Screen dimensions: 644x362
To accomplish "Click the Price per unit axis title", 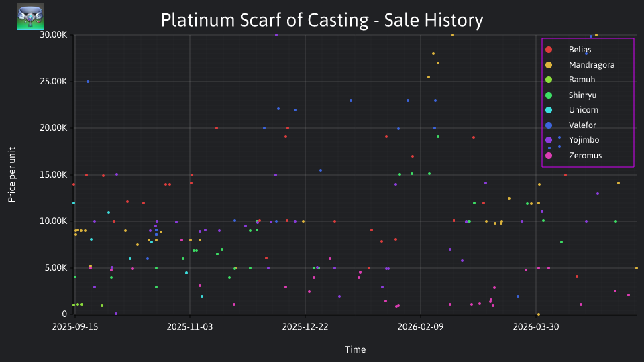I will tap(12, 175).
